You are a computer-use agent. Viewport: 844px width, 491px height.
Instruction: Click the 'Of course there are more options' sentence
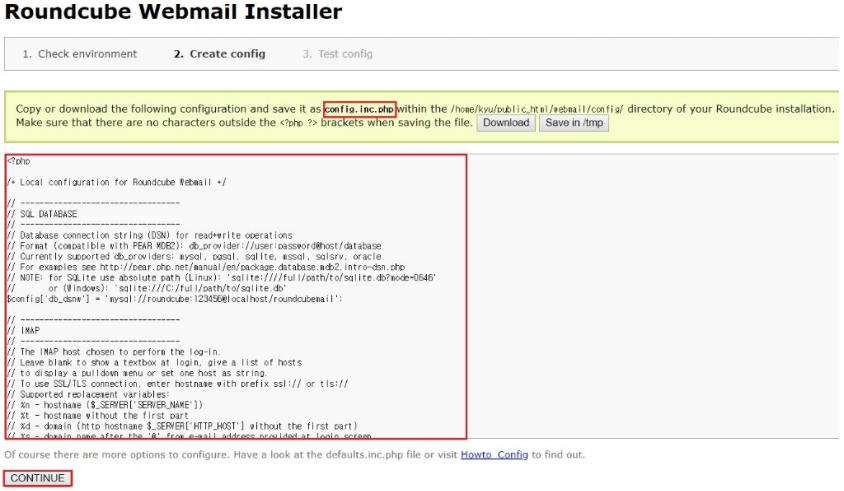[294, 454]
